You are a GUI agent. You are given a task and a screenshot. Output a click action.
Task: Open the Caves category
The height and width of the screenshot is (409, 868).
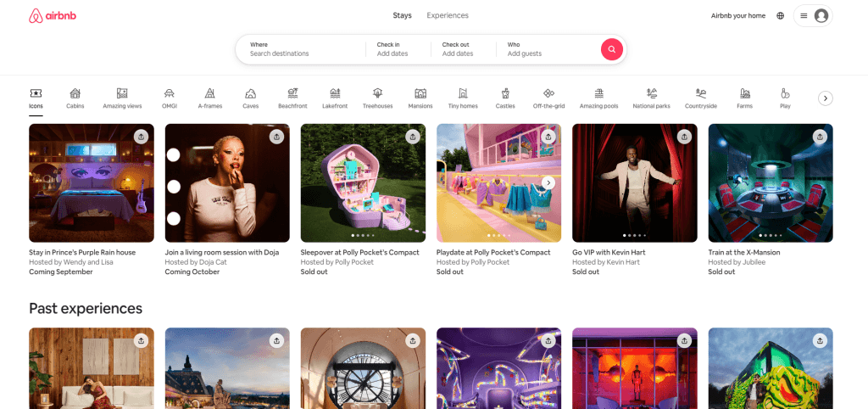click(x=250, y=98)
